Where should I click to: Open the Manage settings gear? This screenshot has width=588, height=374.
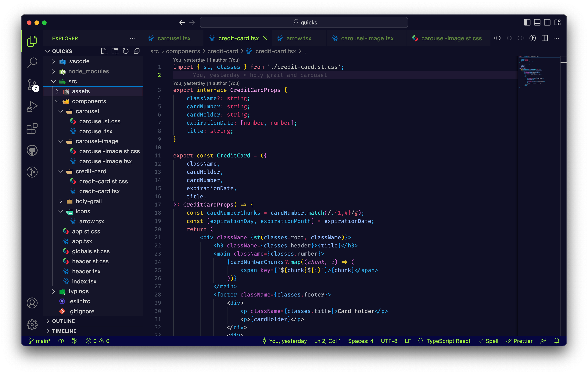32,325
